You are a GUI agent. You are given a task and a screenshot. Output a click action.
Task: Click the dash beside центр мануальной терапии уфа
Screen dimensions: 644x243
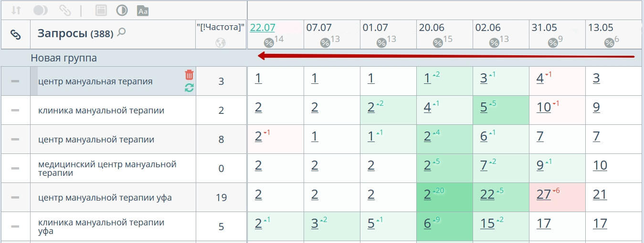point(15,197)
